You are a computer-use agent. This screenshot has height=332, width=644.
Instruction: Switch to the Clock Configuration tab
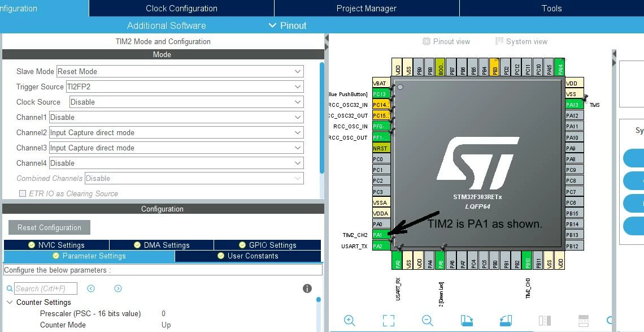click(x=181, y=8)
